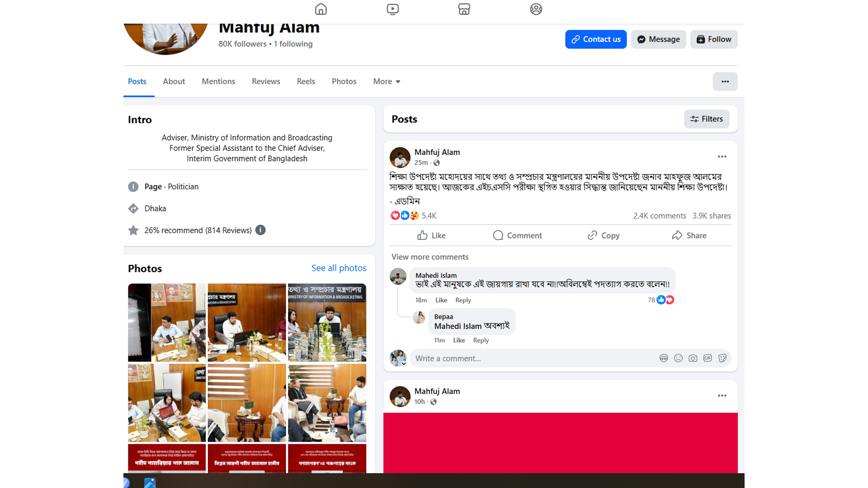Click the star rating icon in Intro

pyautogui.click(x=133, y=230)
